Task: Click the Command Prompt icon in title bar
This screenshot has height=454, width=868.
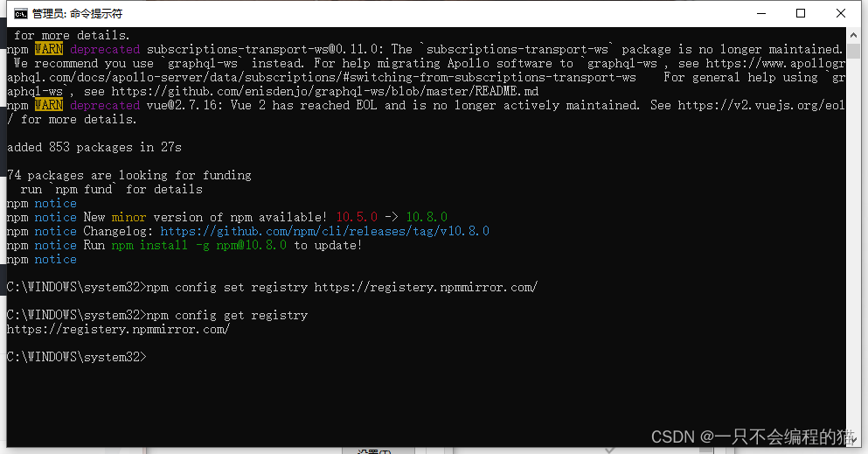Action: click(20, 13)
